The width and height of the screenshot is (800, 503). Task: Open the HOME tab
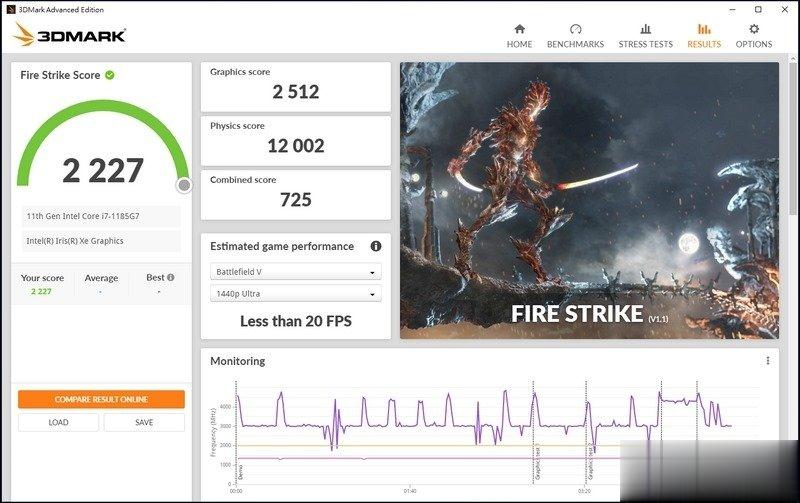[519, 36]
